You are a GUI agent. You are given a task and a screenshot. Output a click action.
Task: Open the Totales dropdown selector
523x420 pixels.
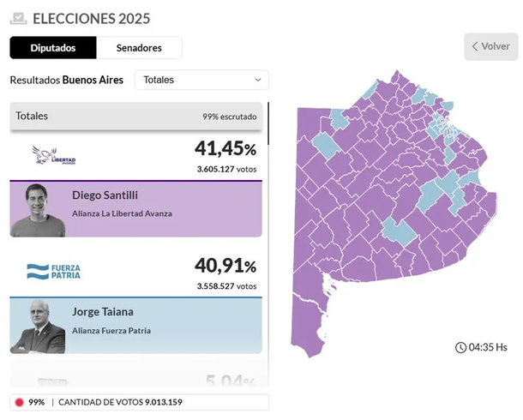coord(201,80)
